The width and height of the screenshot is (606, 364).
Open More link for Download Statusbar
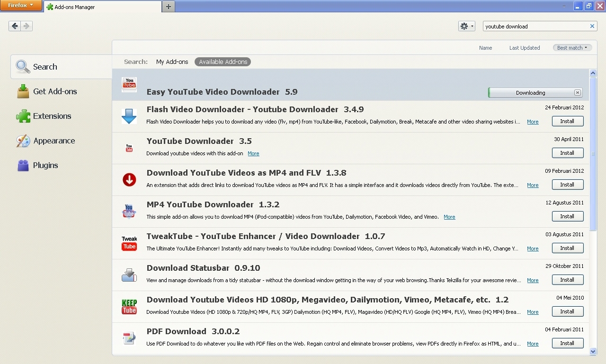point(533,281)
